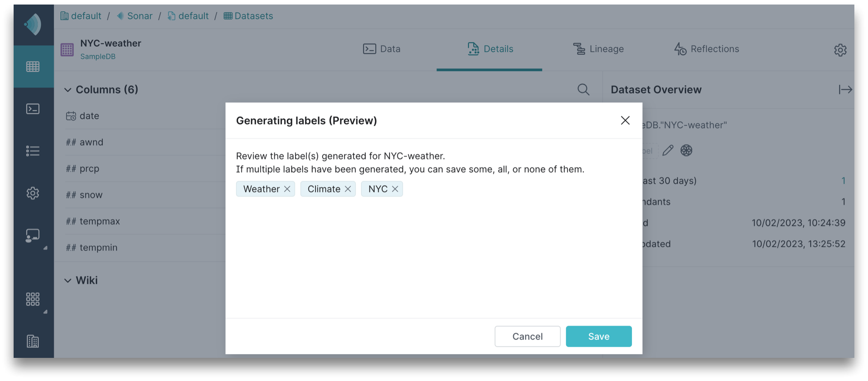
Task: Close the Generating labels dialog
Action: click(x=625, y=120)
